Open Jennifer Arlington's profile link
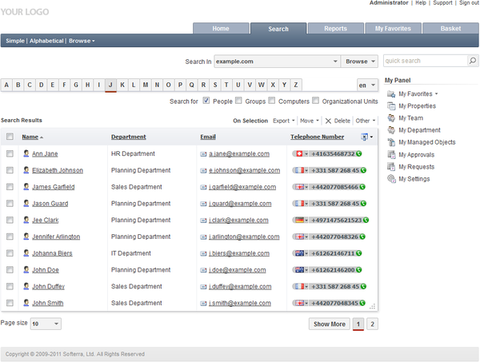480x362 pixels. point(56,237)
